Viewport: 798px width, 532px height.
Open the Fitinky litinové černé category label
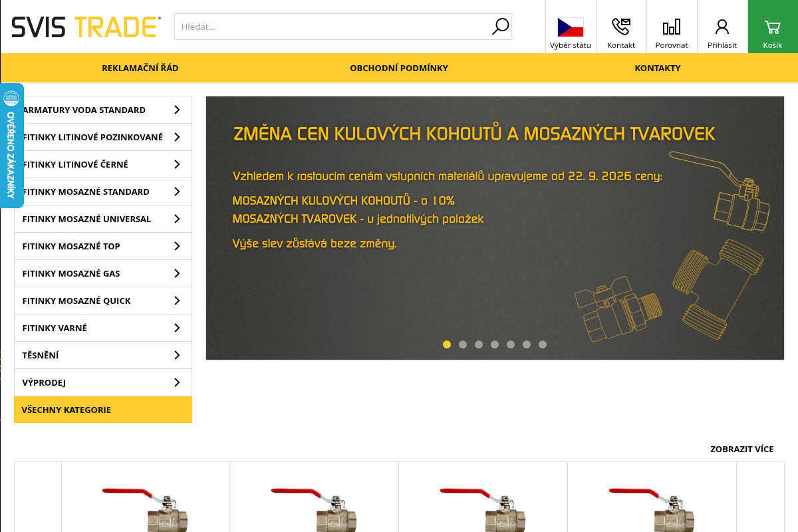click(x=75, y=164)
